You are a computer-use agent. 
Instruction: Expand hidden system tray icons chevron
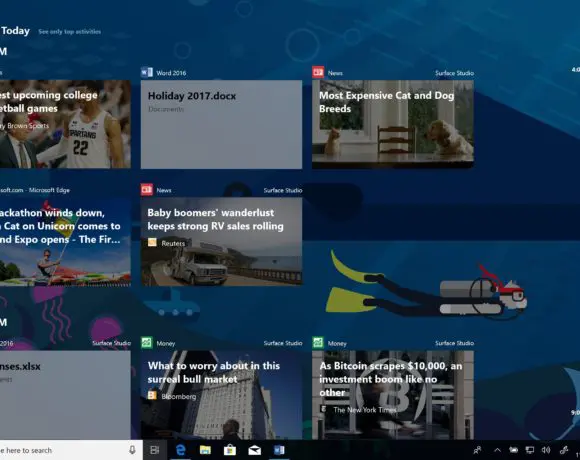tap(498, 450)
